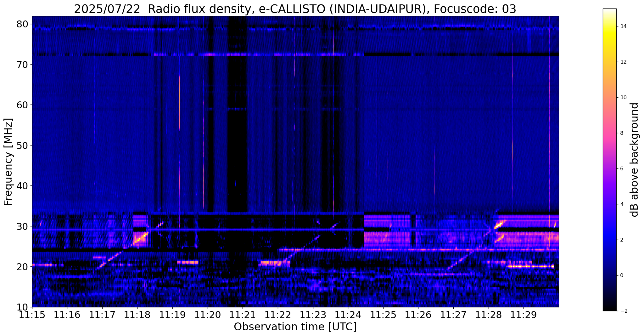The height and width of the screenshot is (336, 644).
Task: Click the 11:15 time tick label
Action: (x=32, y=315)
